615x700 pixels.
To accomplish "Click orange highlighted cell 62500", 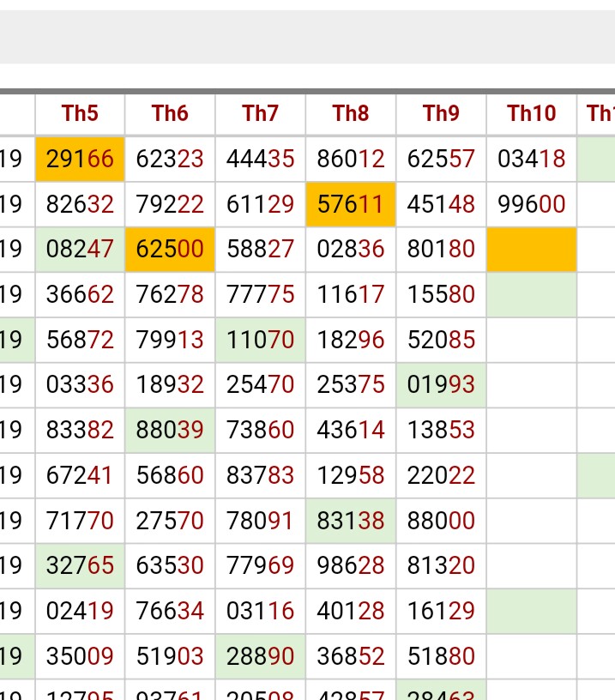I will pyautogui.click(x=170, y=250).
